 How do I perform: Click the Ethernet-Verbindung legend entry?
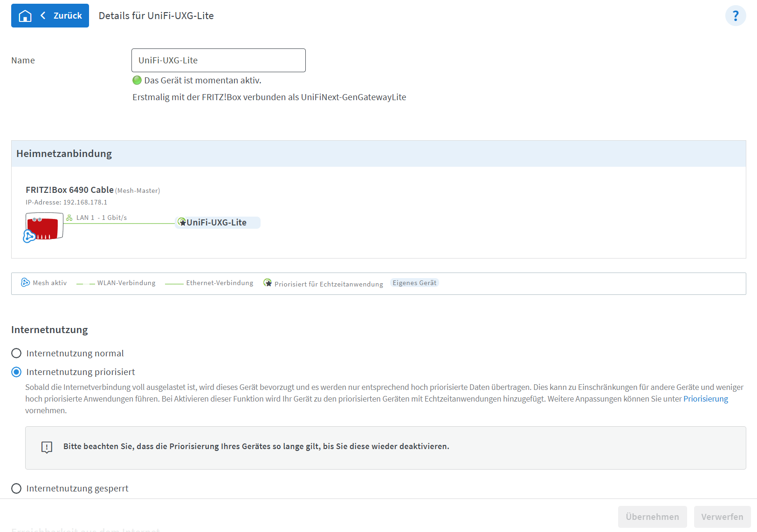(x=209, y=283)
